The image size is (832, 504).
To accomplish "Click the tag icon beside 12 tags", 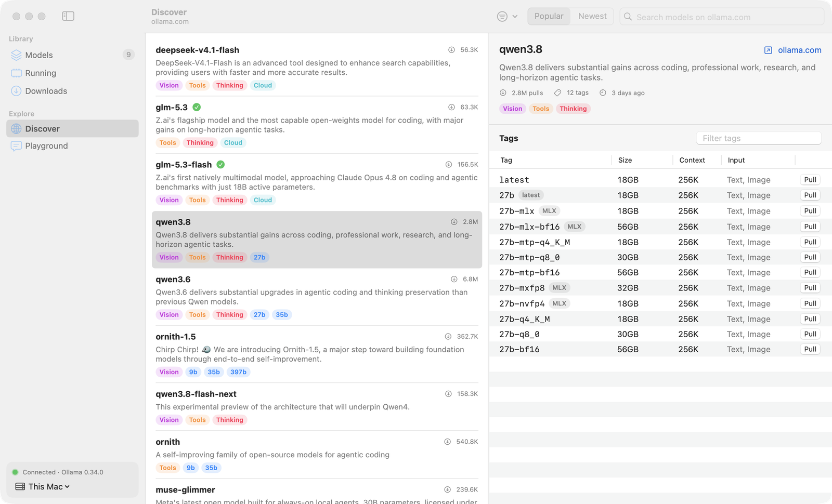I will (x=557, y=93).
